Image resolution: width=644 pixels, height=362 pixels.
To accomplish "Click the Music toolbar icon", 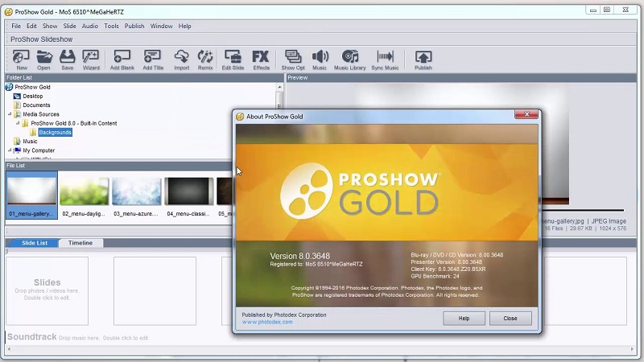I will 320,60.
